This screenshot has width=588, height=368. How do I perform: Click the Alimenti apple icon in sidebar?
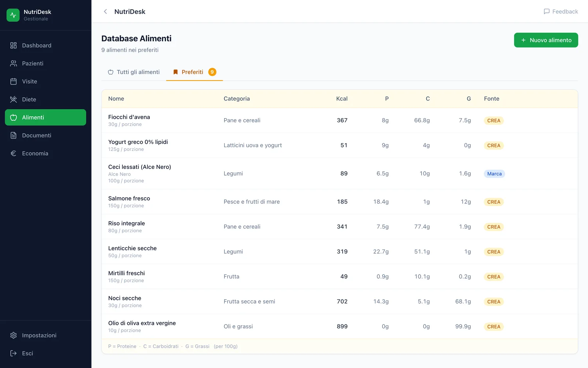[14, 117]
